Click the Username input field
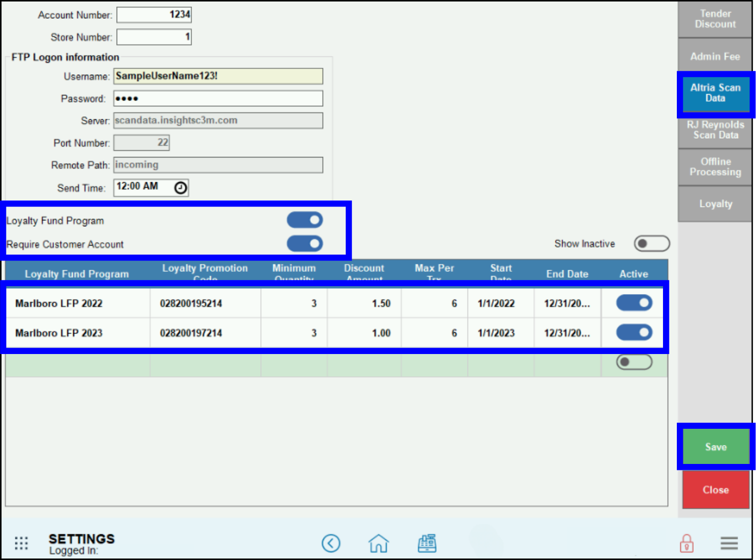This screenshot has height=560, width=756. (218, 76)
